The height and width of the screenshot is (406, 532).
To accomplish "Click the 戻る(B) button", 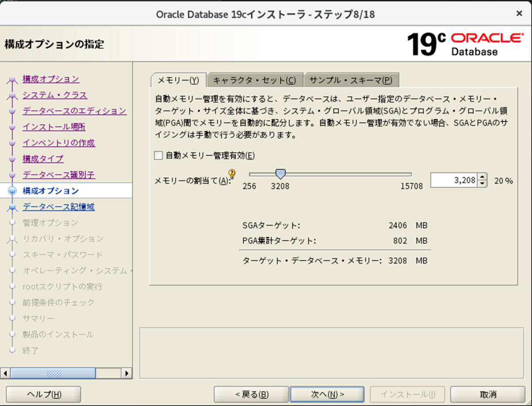I will pos(251,394).
